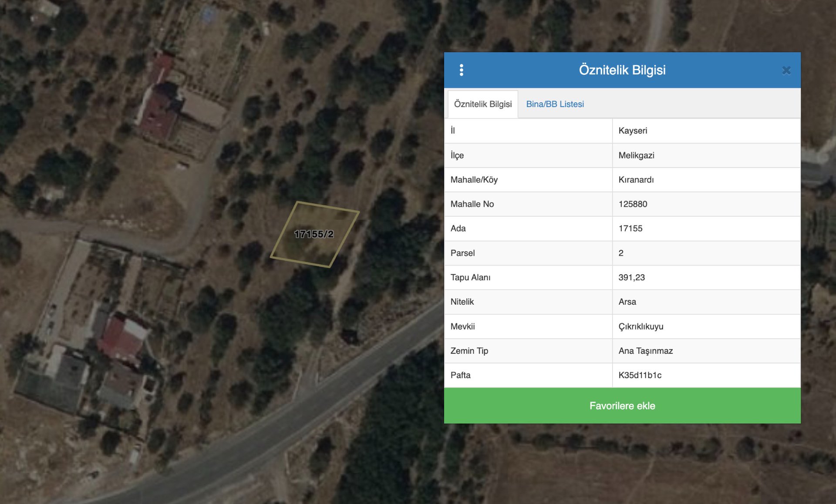Click the Kayseri value in İl row

click(x=632, y=131)
